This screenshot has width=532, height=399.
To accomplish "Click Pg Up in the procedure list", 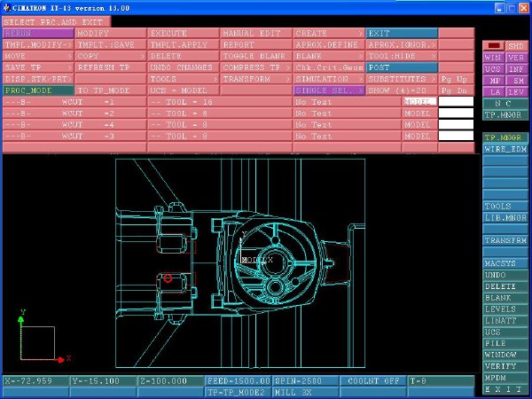I will [456, 79].
